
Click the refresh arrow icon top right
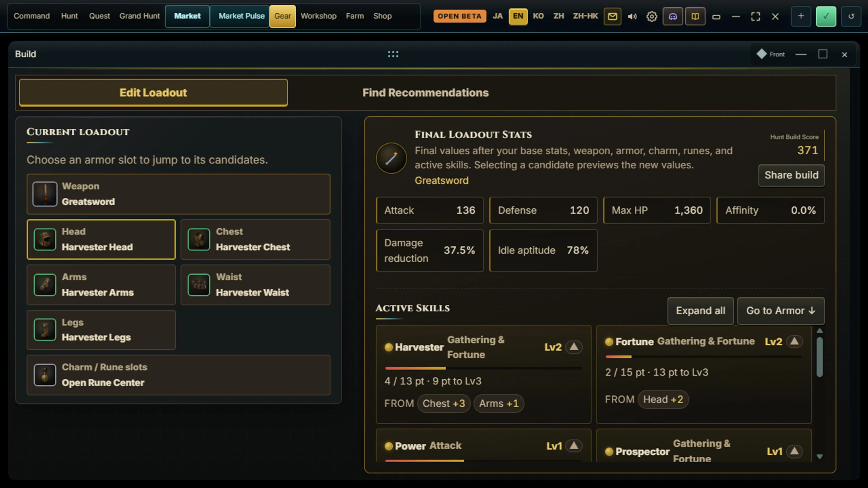[851, 16]
